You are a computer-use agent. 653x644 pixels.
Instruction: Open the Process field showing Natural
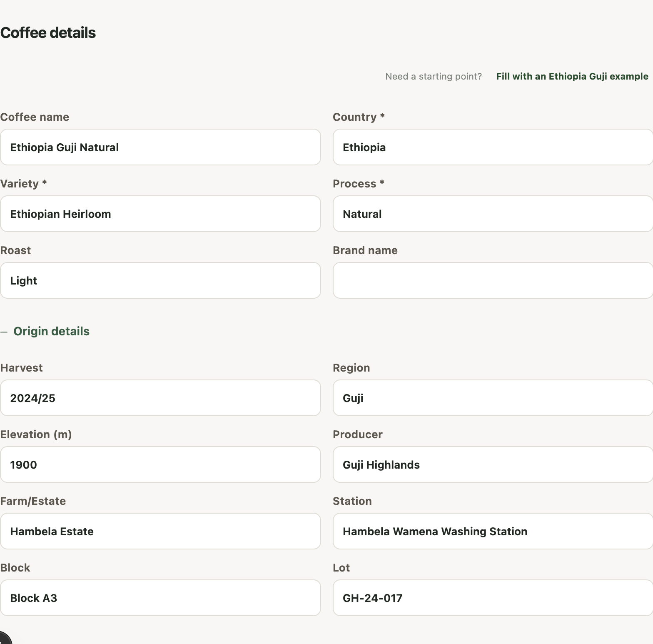(493, 214)
